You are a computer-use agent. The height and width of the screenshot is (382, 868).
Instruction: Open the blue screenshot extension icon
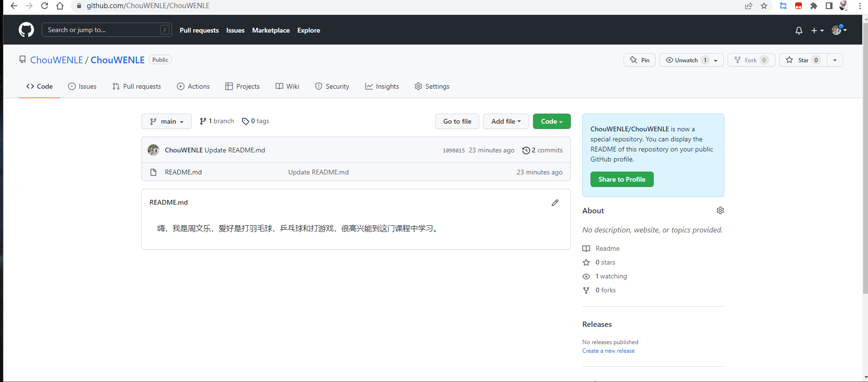[x=783, y=6]
